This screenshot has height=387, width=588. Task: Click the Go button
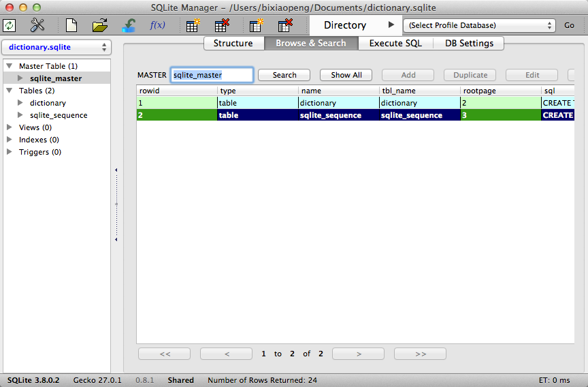[x=569, y=25]
